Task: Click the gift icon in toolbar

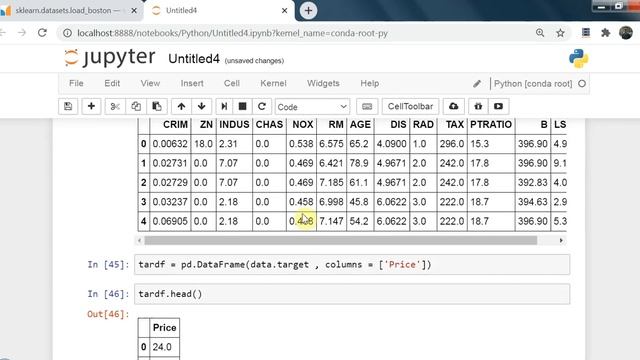Action: click(x=478, y=107)
